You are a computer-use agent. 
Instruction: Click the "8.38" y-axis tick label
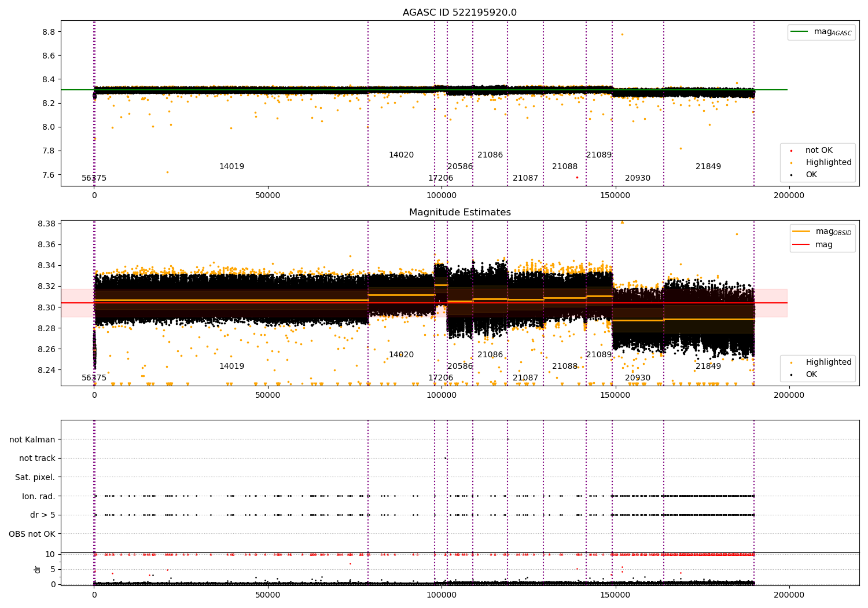pyautogui.click(x=46, y=224)
